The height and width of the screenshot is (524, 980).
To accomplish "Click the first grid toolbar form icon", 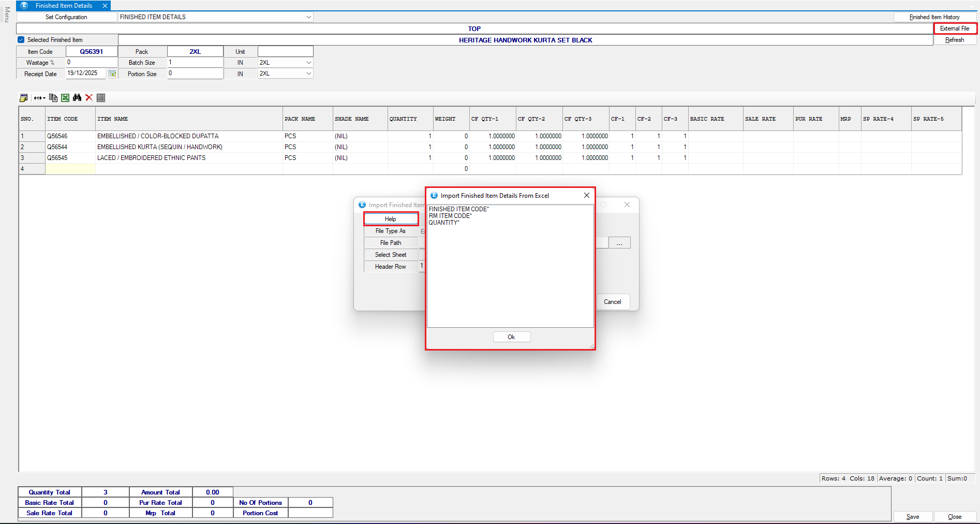I will pyautogui.click(x=24, y=98).
